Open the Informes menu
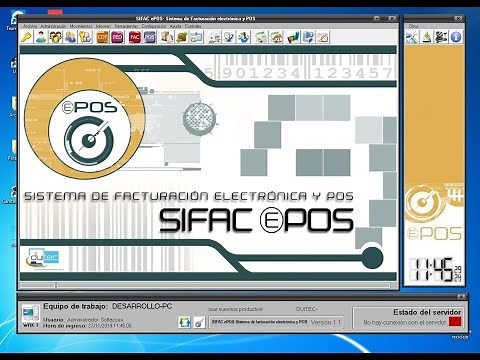The height and width of the screenshot is (360, 480). point(103,26)
